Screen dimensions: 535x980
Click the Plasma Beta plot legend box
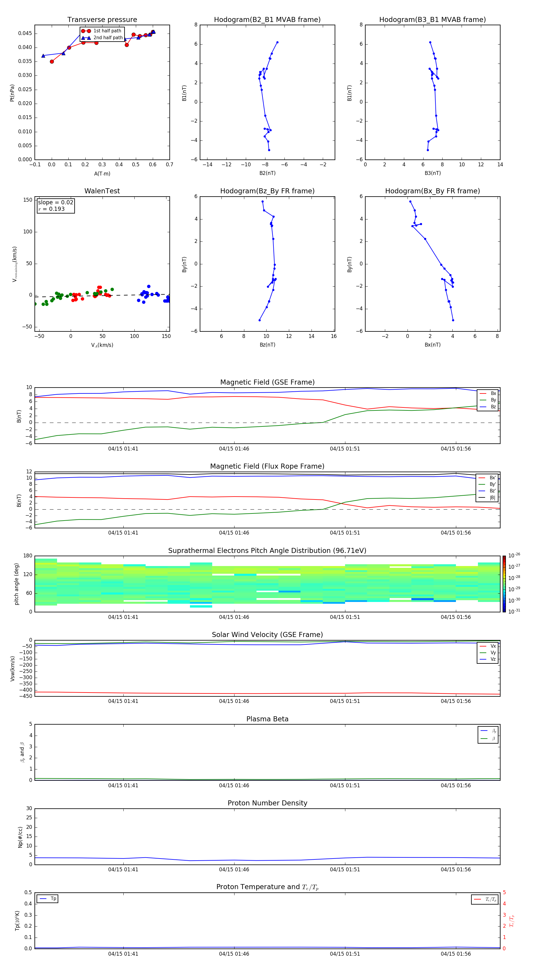click(488, 735)
